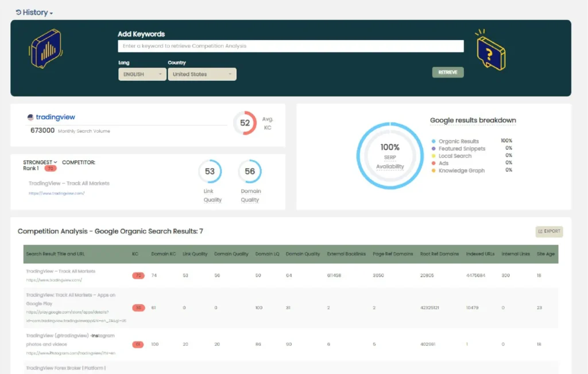Click the KC badge in Google Play row
Image resolution: width=588 pixels, height=374 pixels.
[x=138, y=307]
